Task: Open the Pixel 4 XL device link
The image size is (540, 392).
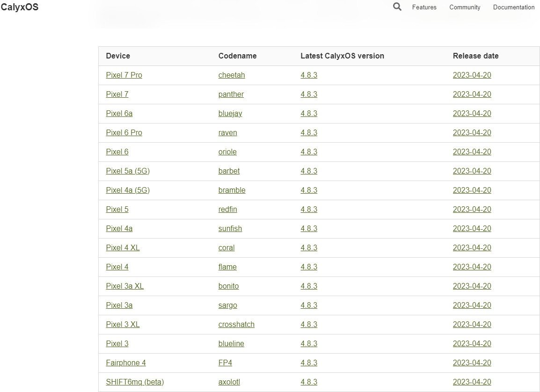Action: (x=123, y=248)
